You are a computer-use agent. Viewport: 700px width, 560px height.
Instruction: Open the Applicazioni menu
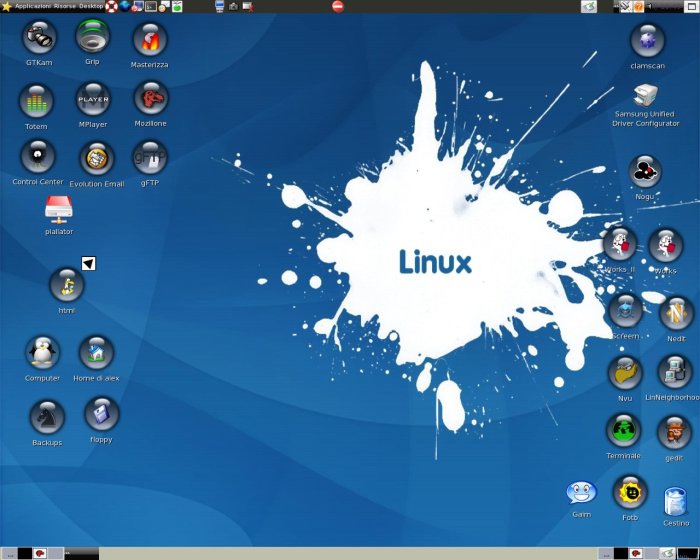pyautogui.click(x=33, y=6)
